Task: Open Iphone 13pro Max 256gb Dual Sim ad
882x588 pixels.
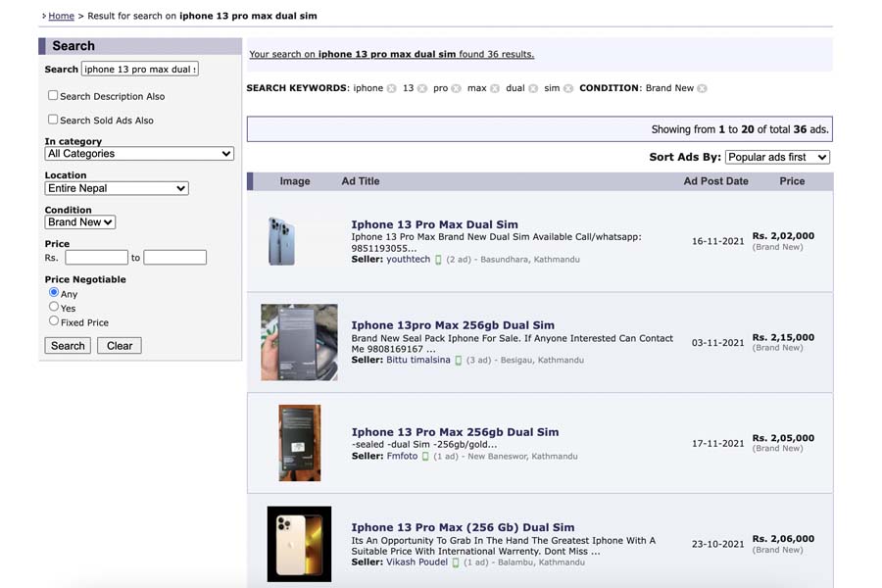Action: tap(453, 325)
